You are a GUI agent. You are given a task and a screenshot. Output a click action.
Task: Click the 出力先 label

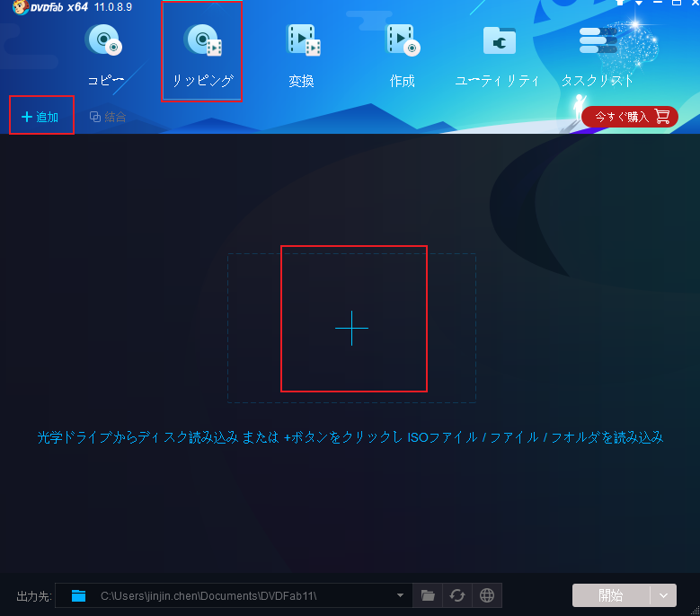coord(34,596)
